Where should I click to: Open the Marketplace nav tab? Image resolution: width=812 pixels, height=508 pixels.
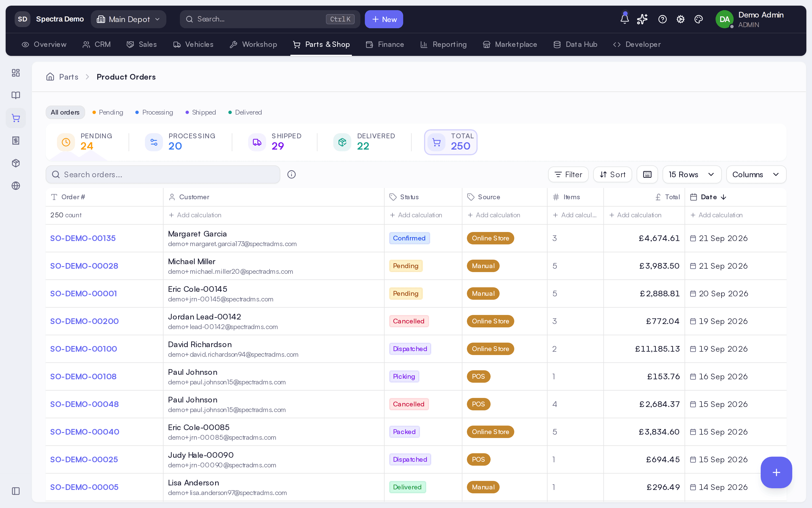pyautogui.click(x=510, y=44)
